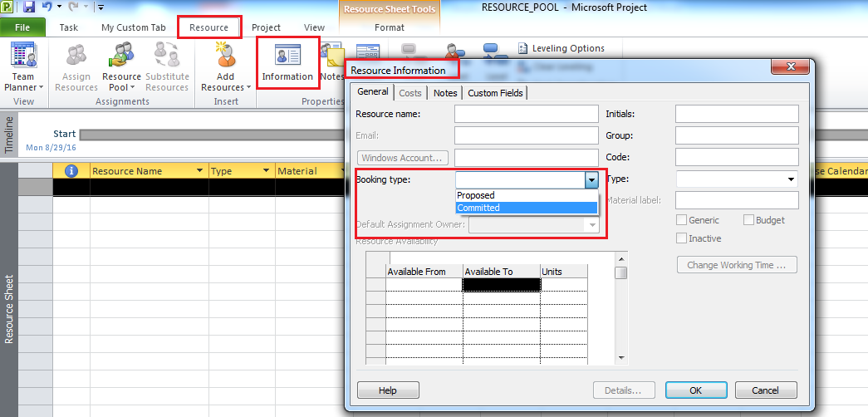The width and height of the screenshot is (868, 417).
Task: Open My Custom Tab in ribbon
Action: click(134, 27)
